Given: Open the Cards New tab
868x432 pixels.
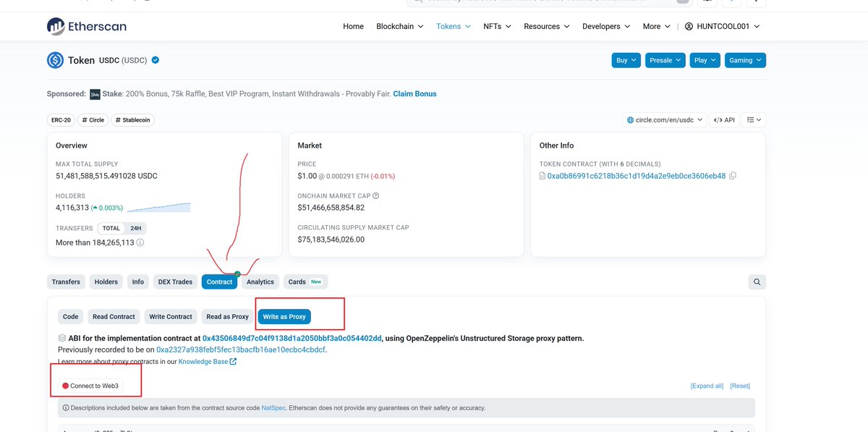Looking at the screenshot, I should tap(305, 281).
